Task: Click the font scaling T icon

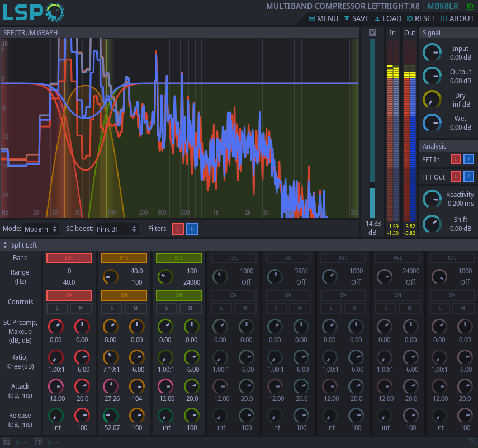Action: [39, 442]
